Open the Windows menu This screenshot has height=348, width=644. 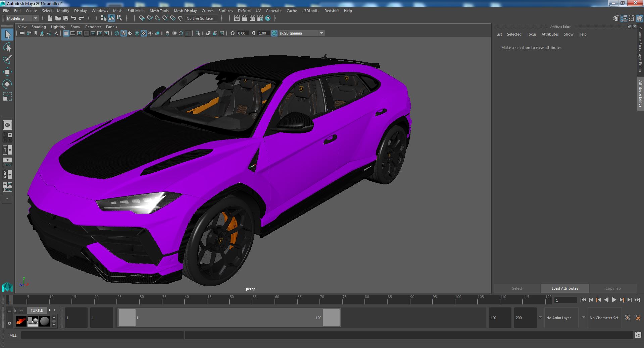point(100,11)
